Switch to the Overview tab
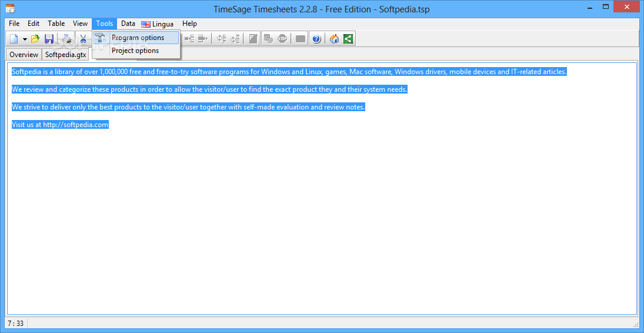644x333 pixels. pyautogui.click(x=24, y=54)
